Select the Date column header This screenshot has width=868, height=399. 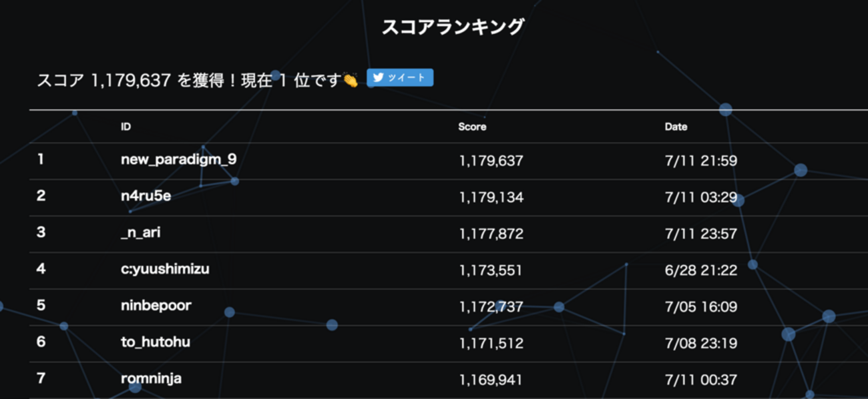click(676, 127)
